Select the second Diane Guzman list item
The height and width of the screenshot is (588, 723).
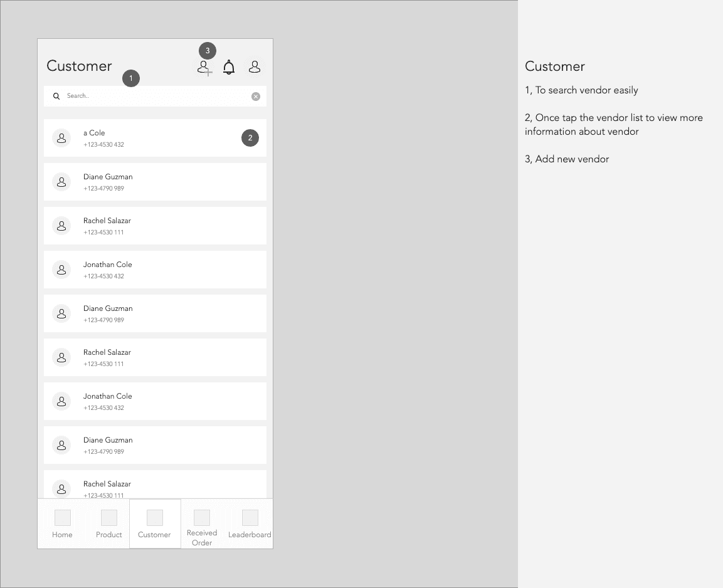click(155, 313)
